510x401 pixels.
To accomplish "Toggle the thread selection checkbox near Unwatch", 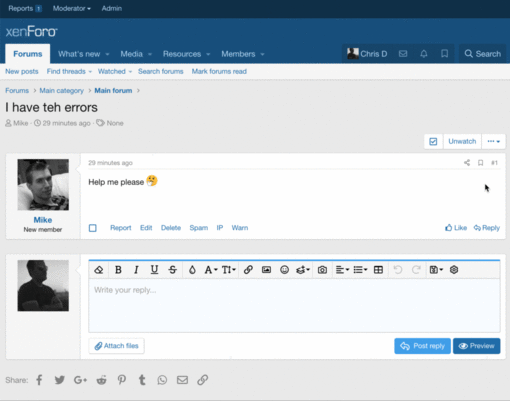I will [433, 141].
